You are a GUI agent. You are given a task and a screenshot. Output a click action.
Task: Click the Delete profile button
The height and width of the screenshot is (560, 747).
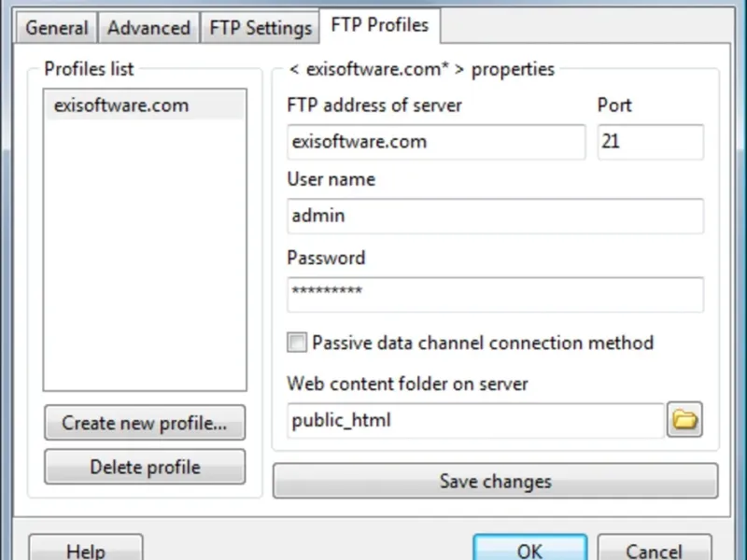pos(145,467)
